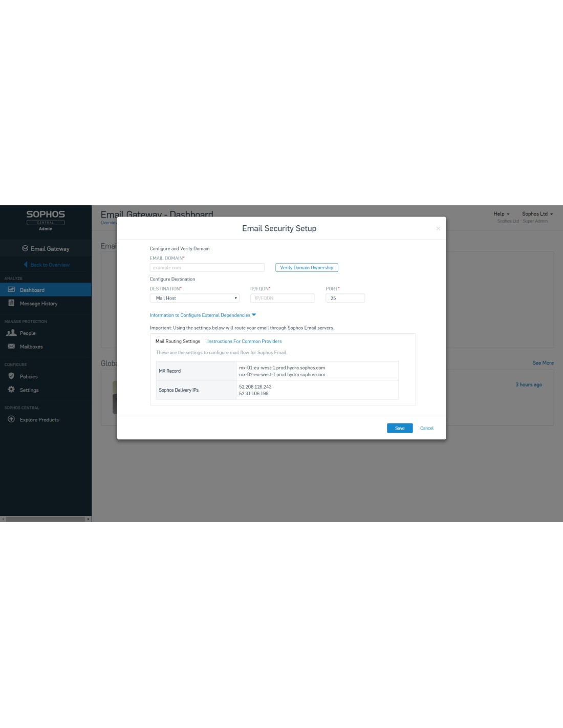Open the Help dropdown menu

pos(501,214)
